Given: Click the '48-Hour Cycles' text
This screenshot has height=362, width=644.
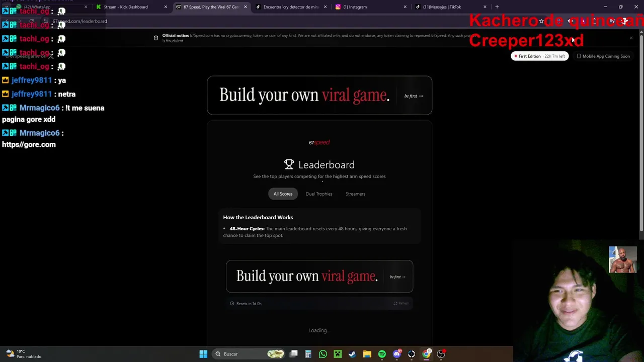Looking at the screenshot, I should (x=247, y=229).
